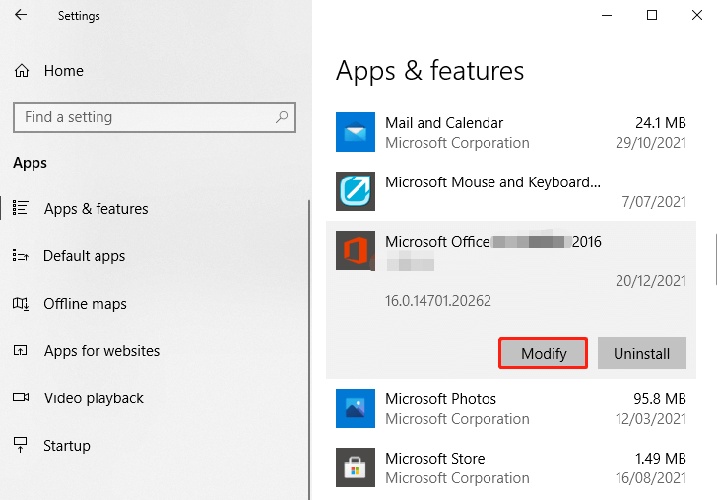Select the Apps & features list icon

[21, 208]
